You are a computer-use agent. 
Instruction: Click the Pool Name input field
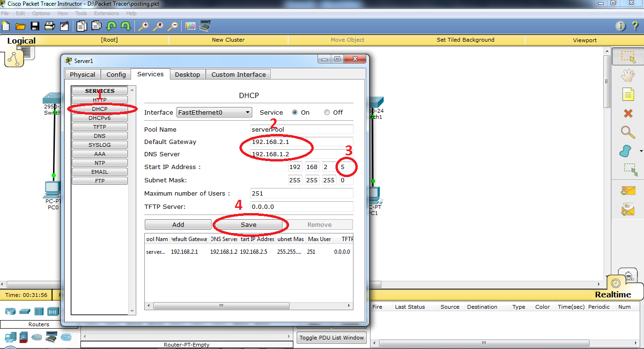click(x=302, y=129)
